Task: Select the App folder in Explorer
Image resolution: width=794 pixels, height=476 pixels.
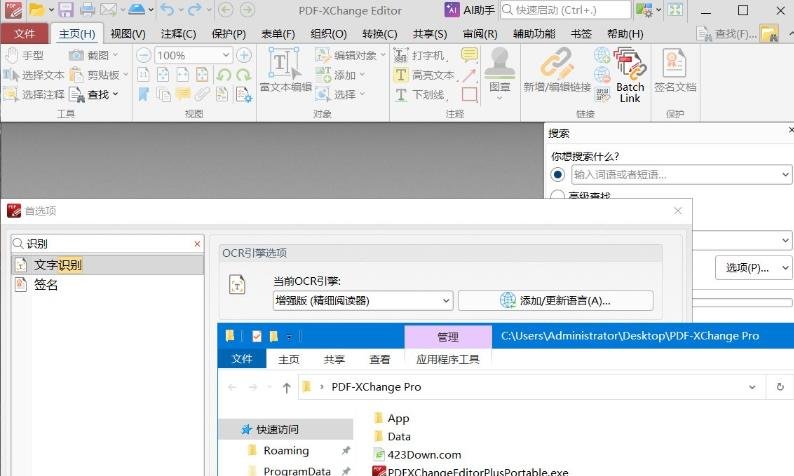Action: 391,418
